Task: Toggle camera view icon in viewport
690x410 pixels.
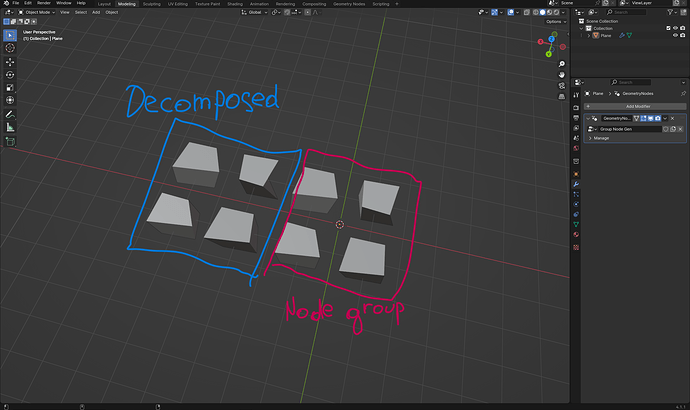Action: pos(562,85)
